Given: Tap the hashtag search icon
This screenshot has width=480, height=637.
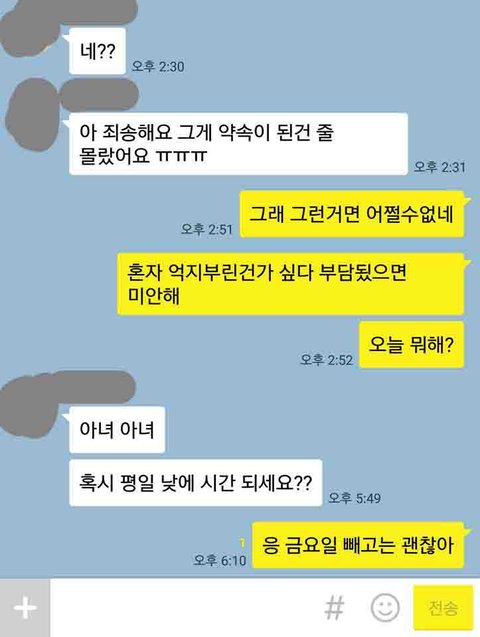Looking at the screenshot, I should pos(334,608).
